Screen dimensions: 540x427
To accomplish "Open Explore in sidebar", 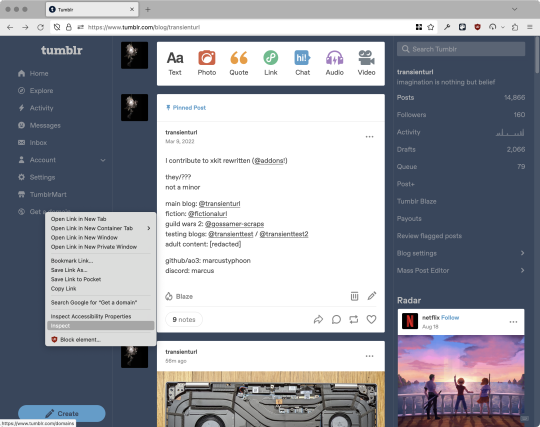I will pos(35,91).
